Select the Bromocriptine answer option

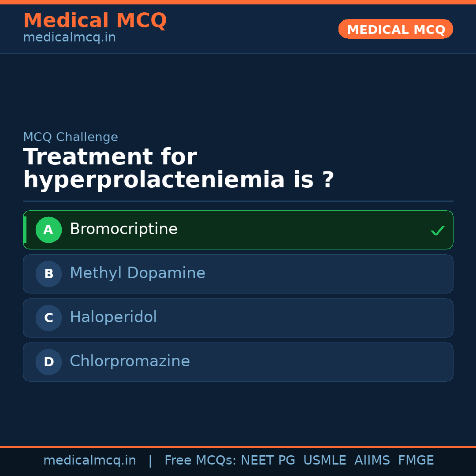pyautogui.click(x=238, y=230)
